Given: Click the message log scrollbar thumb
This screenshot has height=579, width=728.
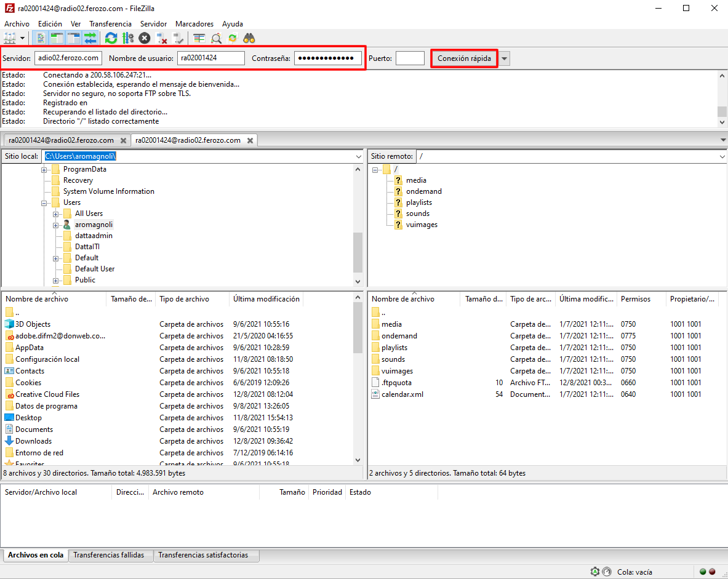Looking at the screenshot, I should click(x=721, y=111).
